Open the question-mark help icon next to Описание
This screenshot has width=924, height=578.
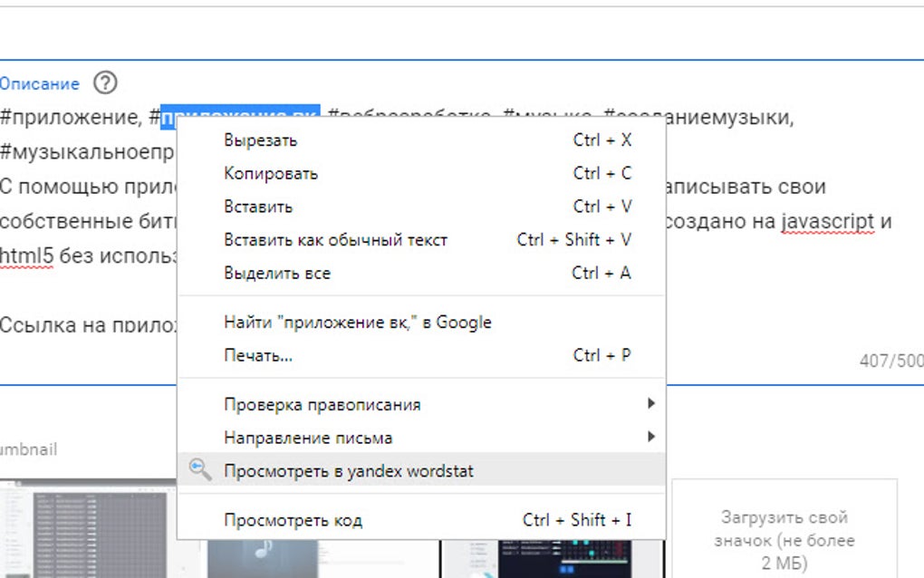(103, 82)
